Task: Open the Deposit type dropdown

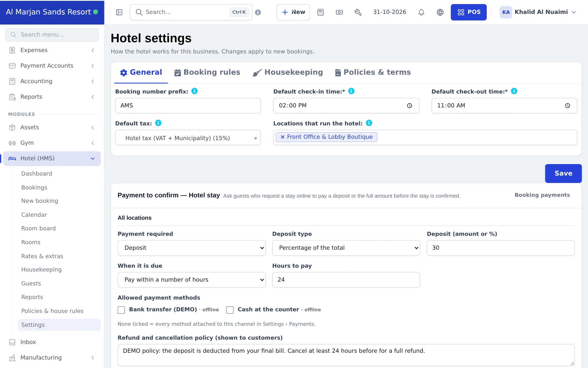Action: coord(346,248)
